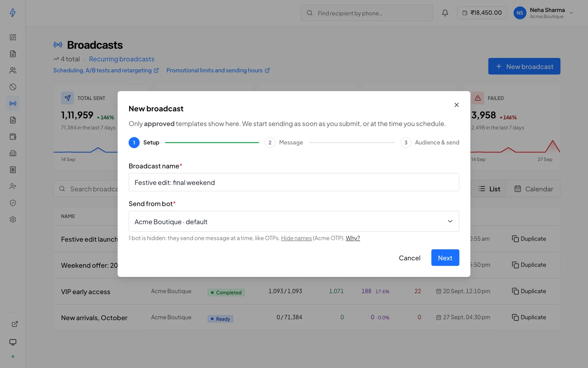Go to step 3 Audience & send

430,142
